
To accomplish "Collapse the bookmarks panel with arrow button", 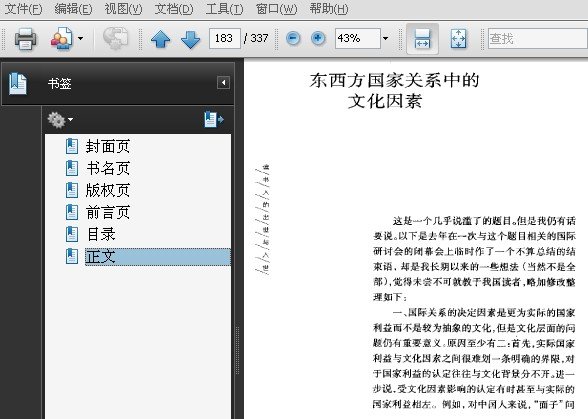I will 224,83.
